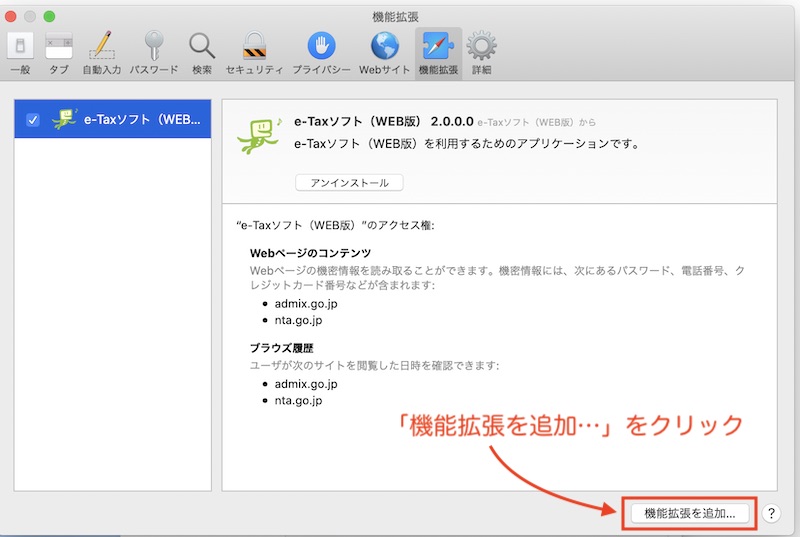Click the ユーザが次のサイトを閲覧した日時 description text
Screen dimensions: 800x537
tap(374, 365)
